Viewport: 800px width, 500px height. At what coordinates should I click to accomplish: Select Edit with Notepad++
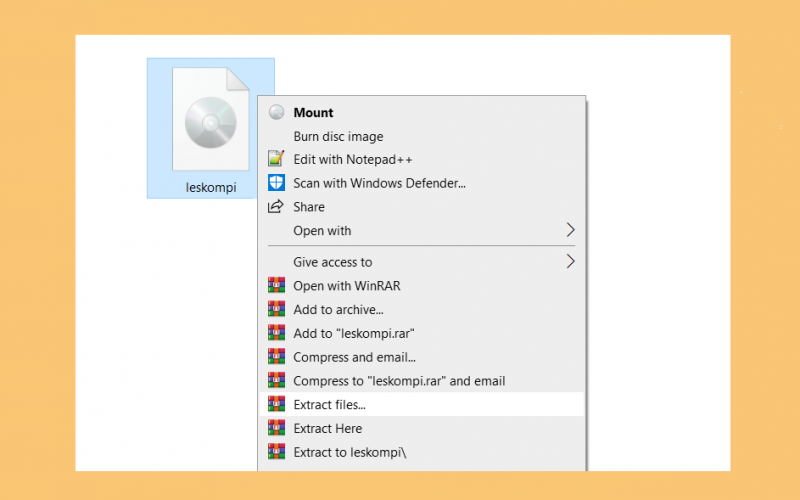(x=421, y=159)
